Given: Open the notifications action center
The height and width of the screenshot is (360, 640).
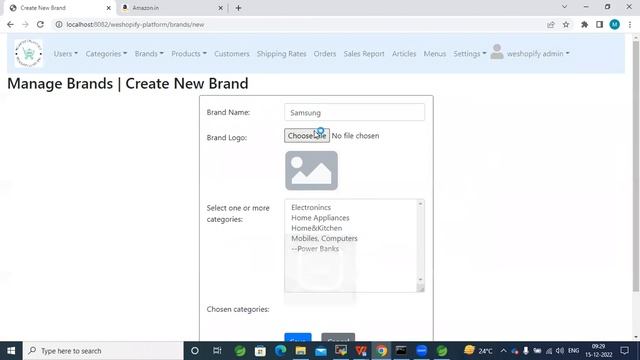Looking at the screenshot, I should point(624,351).
